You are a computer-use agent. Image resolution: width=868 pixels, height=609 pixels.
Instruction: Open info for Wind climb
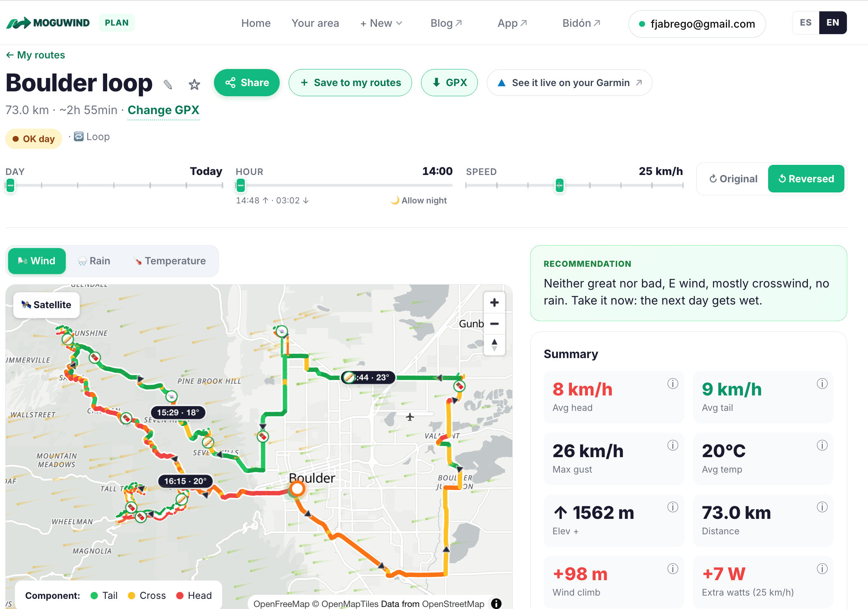pyautogui.click(x=673, y=569)
